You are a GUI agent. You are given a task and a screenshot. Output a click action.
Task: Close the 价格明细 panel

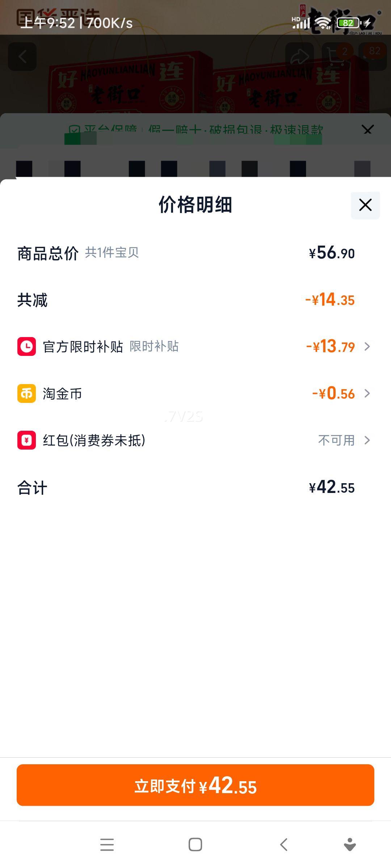(365, 205)
